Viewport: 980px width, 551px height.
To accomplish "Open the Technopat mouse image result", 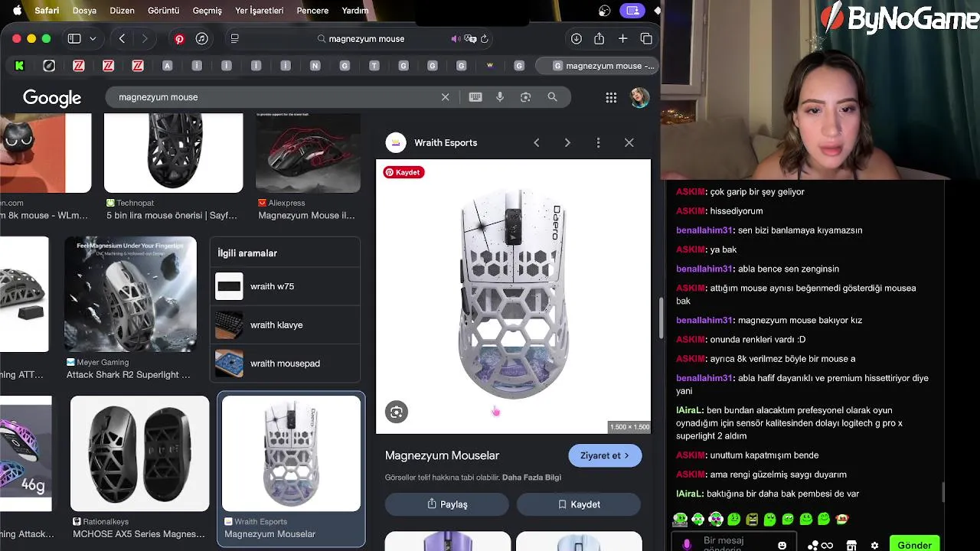I will [x=173, y=153].
